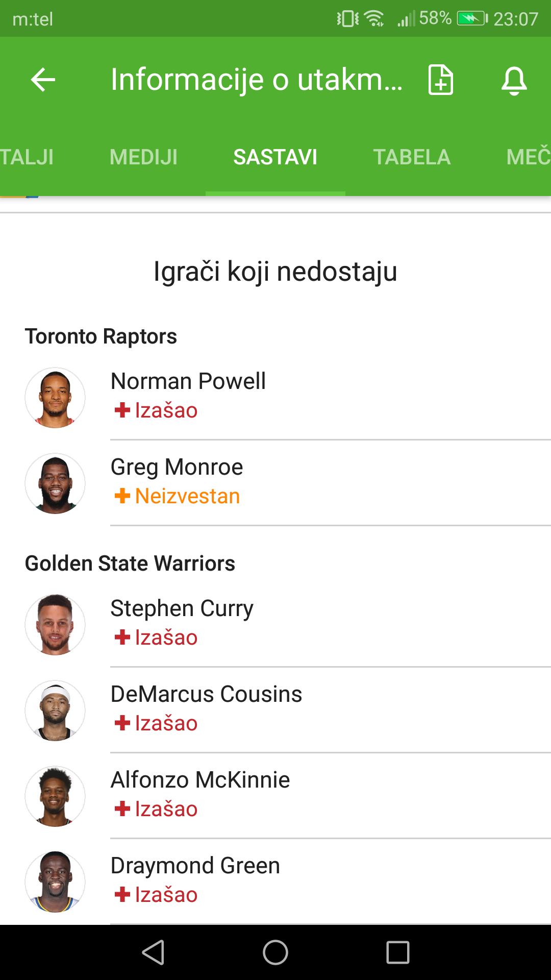This screenshot has width=551, height=980.
Task: Open Draymond Green's player photo
Action: coord(55,882)
